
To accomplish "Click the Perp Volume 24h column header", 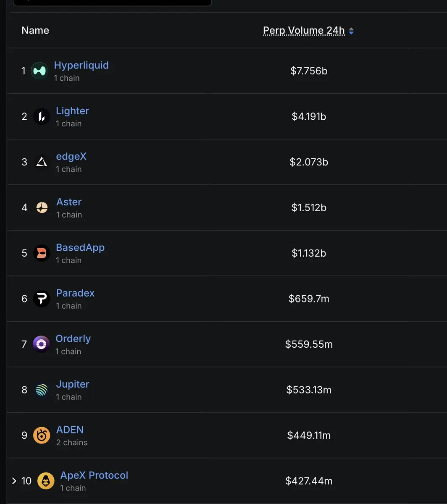I will [304, 31].
